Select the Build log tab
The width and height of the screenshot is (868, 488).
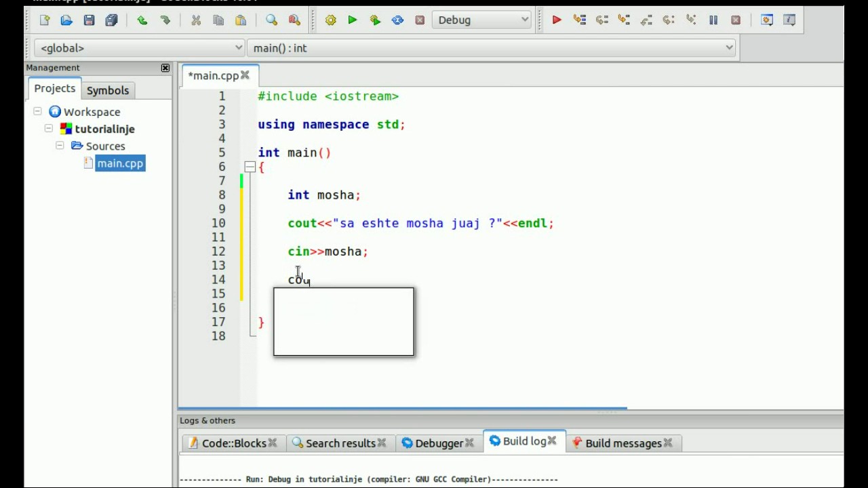[x=524, y=441]
